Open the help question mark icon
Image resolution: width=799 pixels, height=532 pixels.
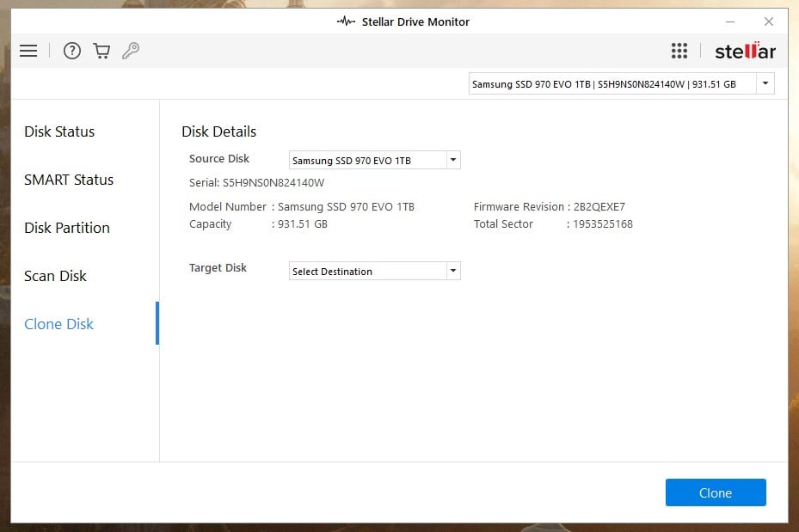[72, 51]
